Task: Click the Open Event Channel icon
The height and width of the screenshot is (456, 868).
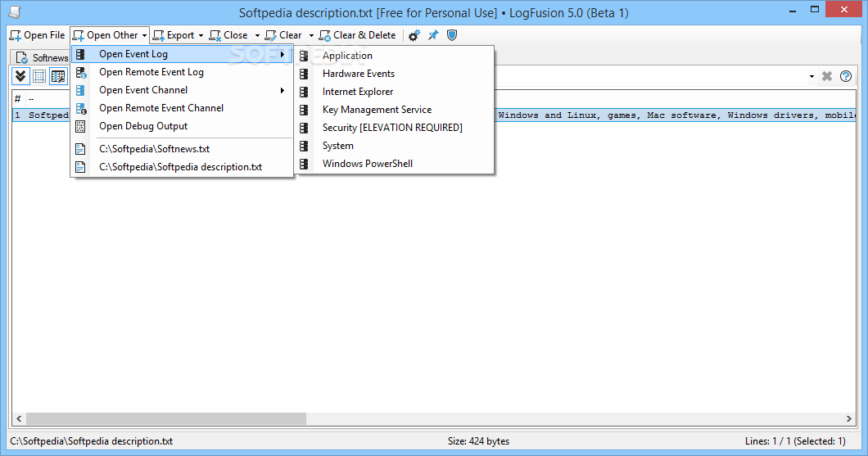Action: point(81,90)
